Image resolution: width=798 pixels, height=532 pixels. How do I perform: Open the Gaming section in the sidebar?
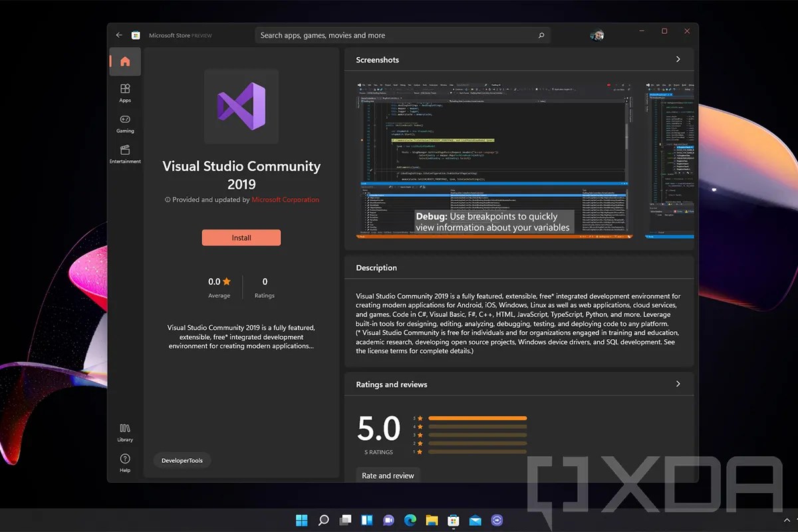tap(125, 124)
